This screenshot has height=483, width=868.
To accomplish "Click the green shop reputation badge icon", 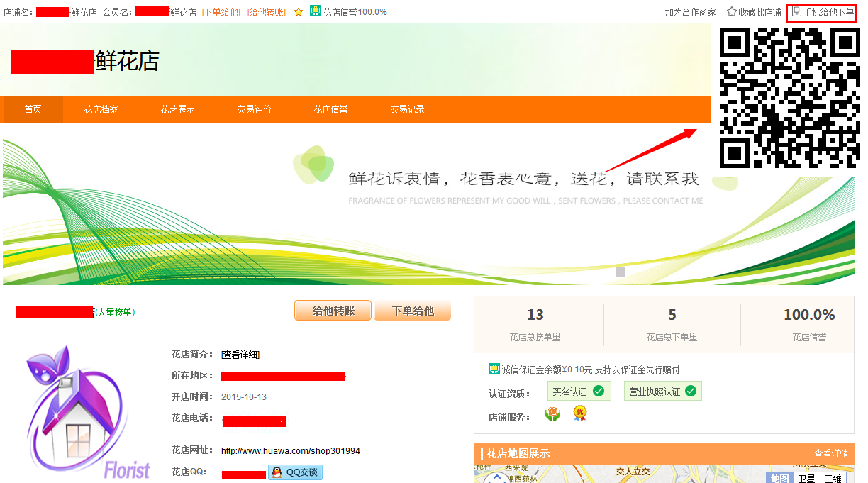I will pyautogui.click(x=316, y=11).
